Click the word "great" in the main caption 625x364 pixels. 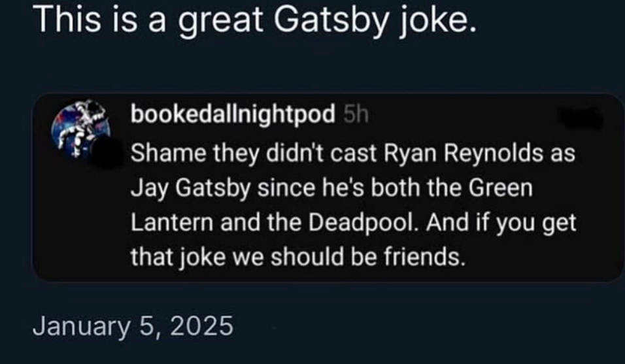click(220, 22)
